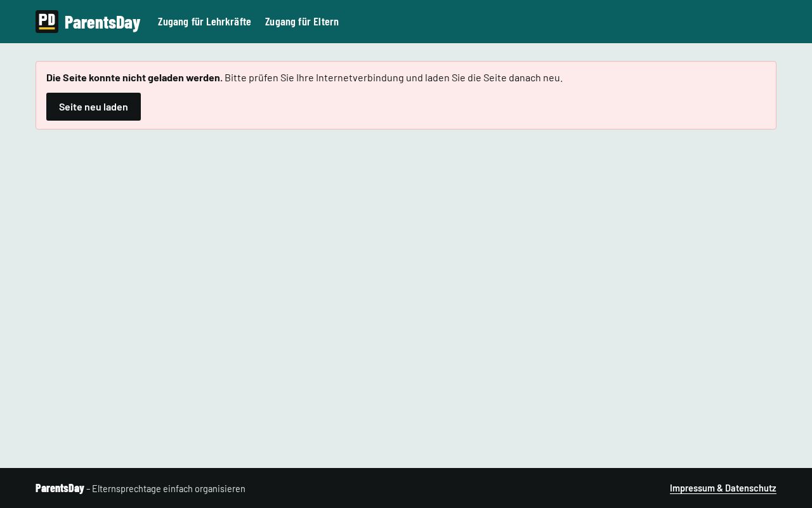Image resolution: width=812 pixels, height=508 pixels.
Task: Click the word Lehrkräfte in the navigation
Action: click(x=228, y=22)
